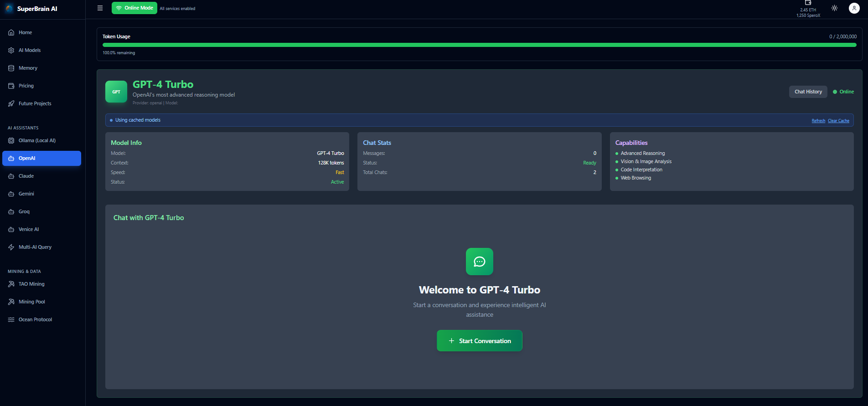Click the Start Conversation button
This screenshot has width=868, height=406.
(480, 341)
